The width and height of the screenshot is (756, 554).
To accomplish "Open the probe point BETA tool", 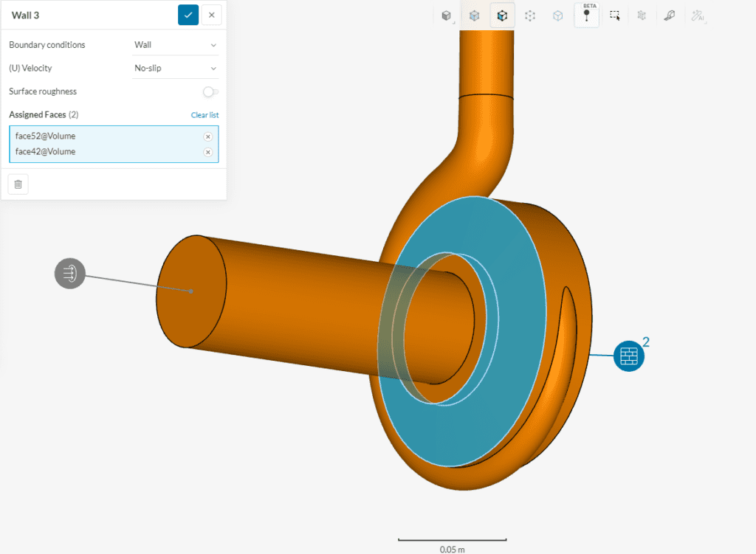I will (x=586, y=16).
